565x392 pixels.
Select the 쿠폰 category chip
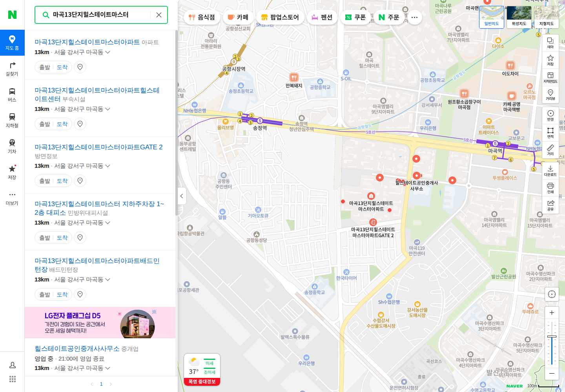pos(355,17)
